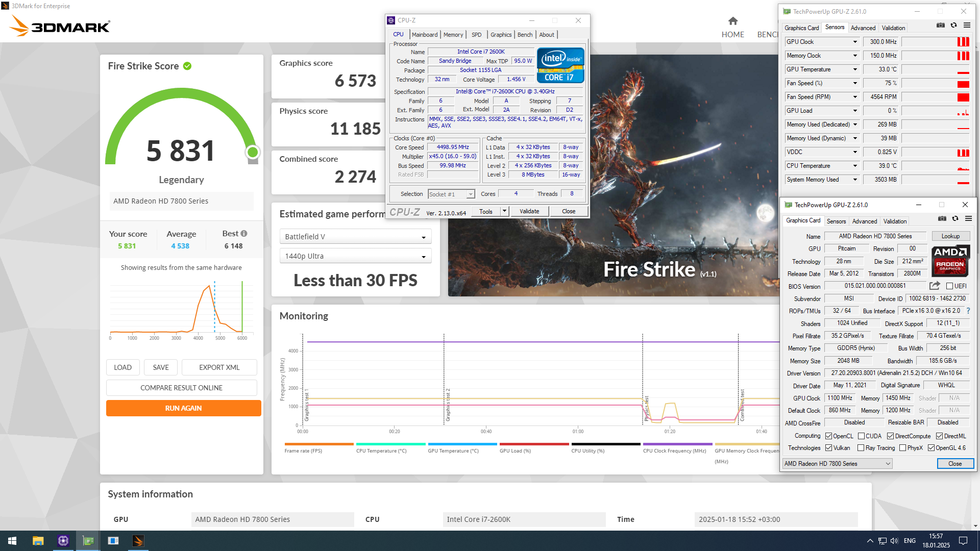Open the GPU selector dropdown in the GPU-Z Graphics Card window

(837, 464)
